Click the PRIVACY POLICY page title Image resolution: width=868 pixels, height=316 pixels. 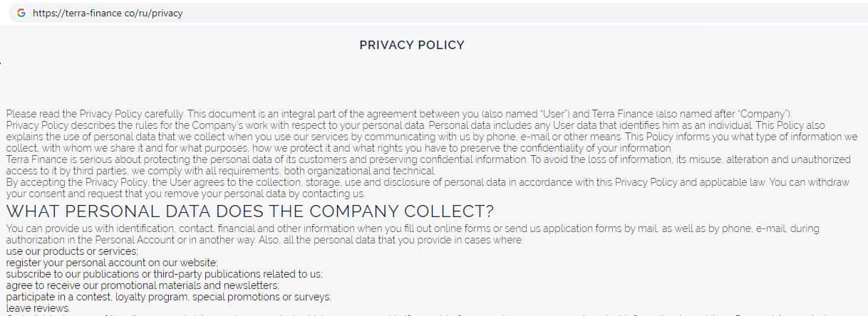point(412,45)
